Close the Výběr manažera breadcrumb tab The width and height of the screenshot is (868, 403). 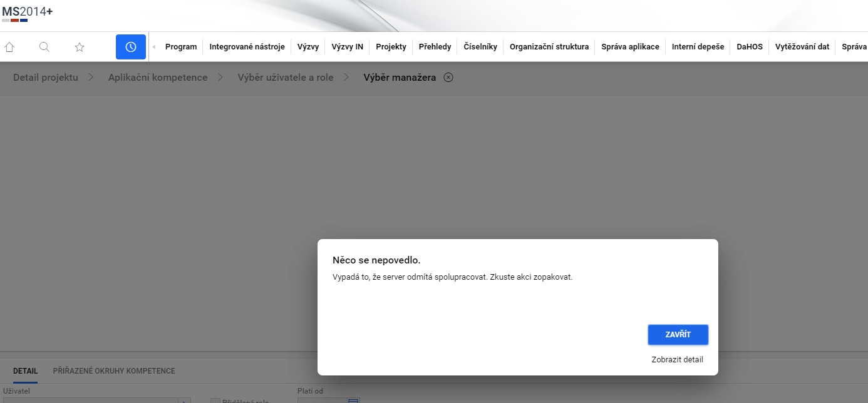[448, 78]
